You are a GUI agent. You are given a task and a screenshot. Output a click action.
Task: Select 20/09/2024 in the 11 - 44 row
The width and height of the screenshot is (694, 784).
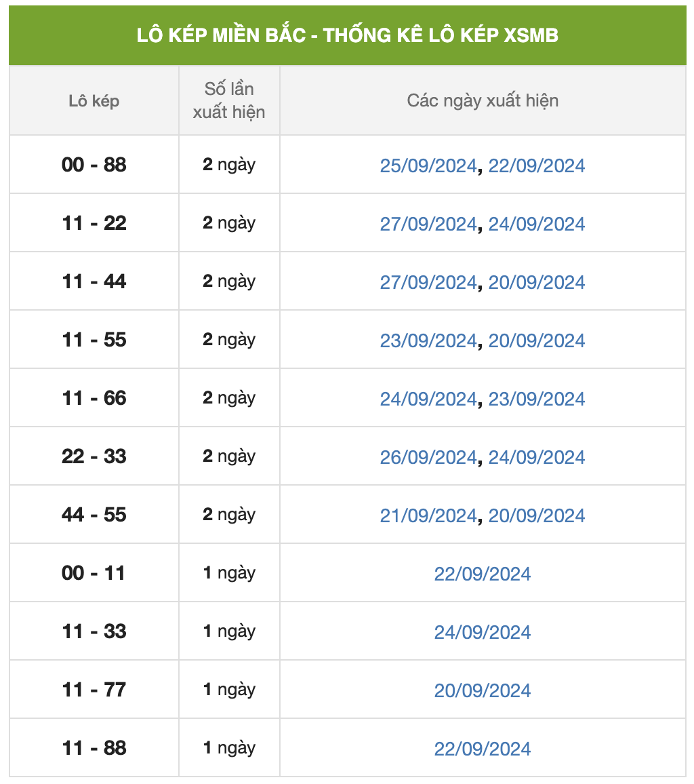click(537, 283)
